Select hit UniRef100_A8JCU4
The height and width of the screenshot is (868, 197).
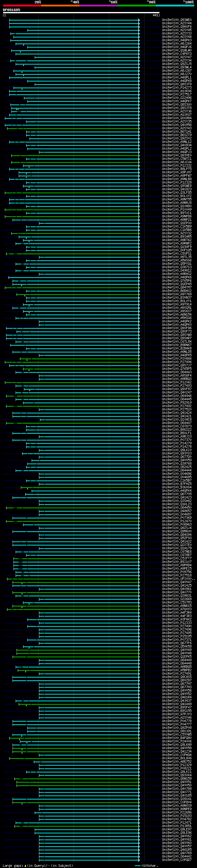point(177,162)
